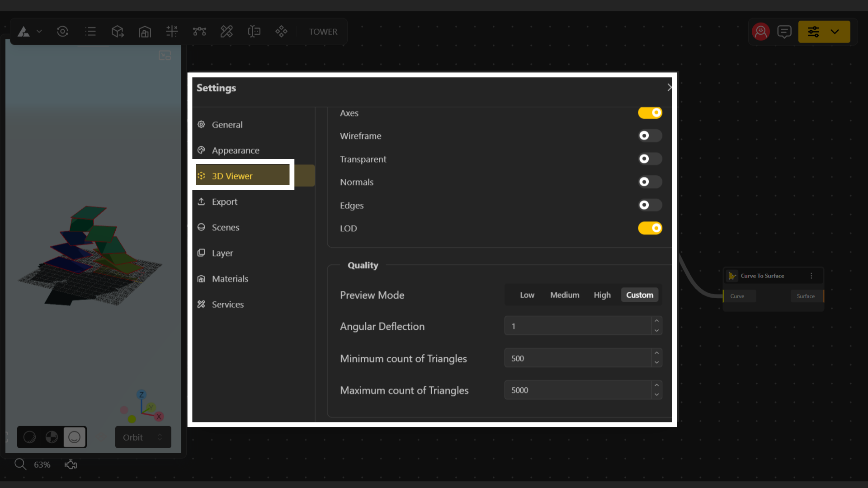Image resolution: width=868 pixels, height=488 pixels.
Task: Switch to the Materials settings section
Action: (x=230, y=279)
